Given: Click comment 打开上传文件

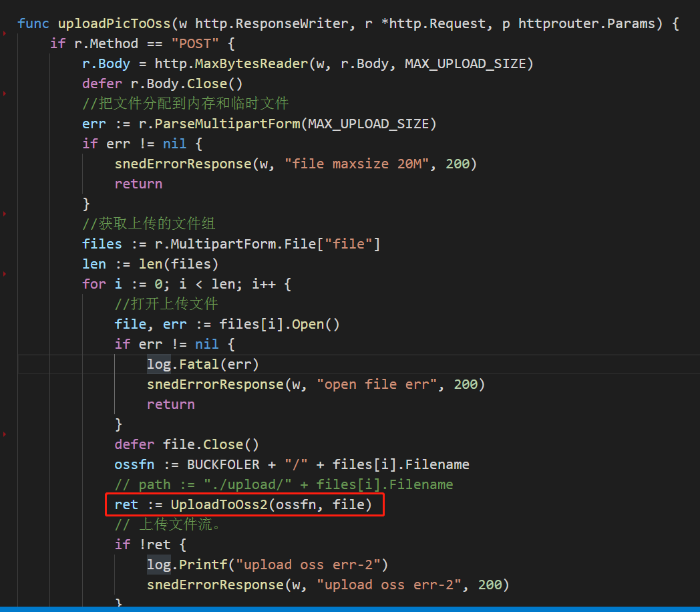Looking at the screenshot, I should click(166, 304).
